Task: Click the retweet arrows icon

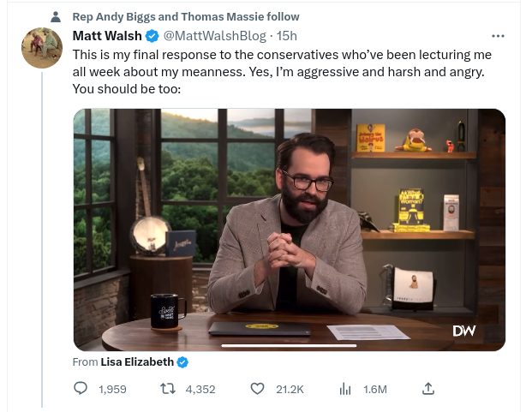Action: click(x=168, y=389)
